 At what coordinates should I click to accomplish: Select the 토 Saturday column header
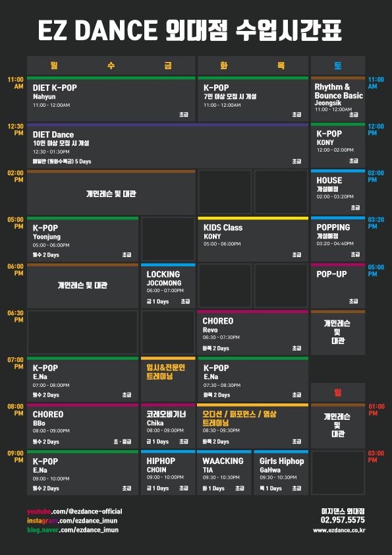(x=338, y=65)
